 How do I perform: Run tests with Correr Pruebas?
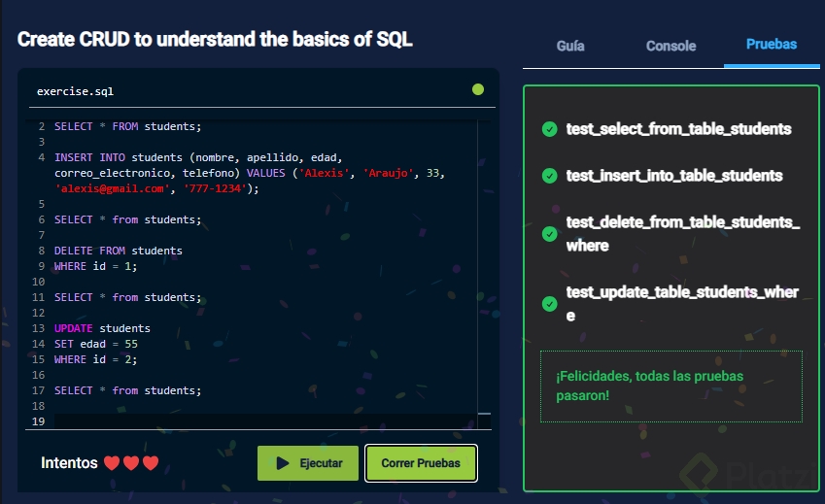coord(421,463)
